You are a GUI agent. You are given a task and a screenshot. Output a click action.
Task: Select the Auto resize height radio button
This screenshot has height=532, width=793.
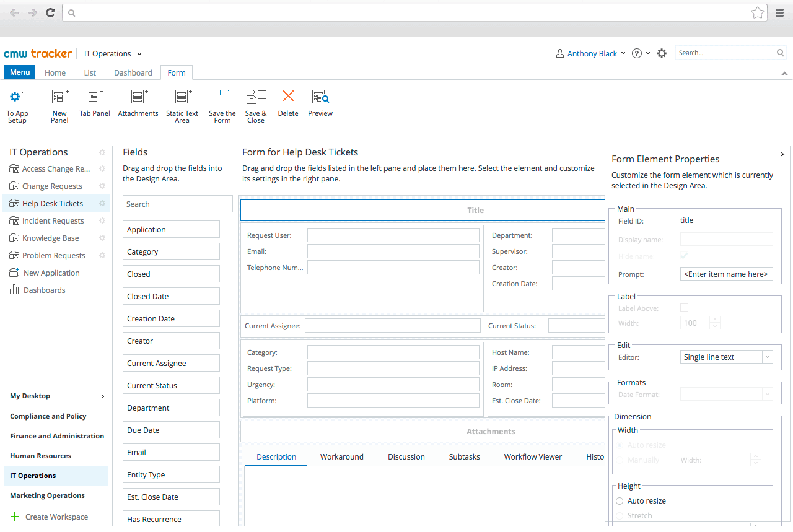pos(620,501)
